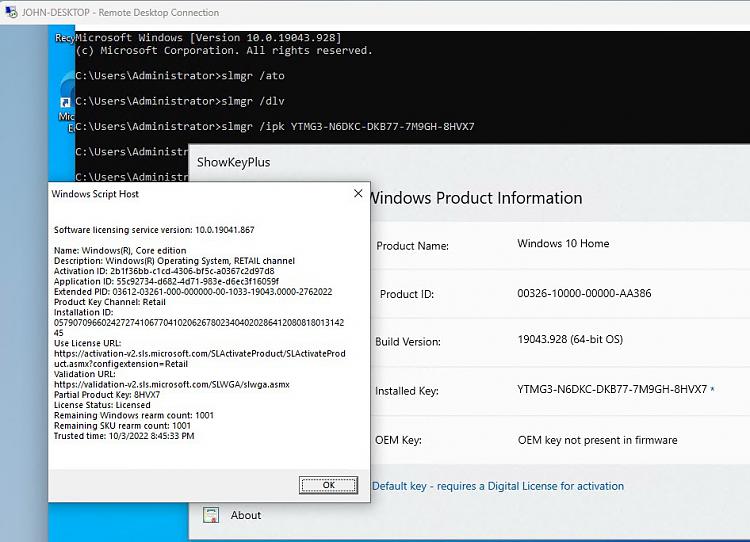Click the Windows Product Information heading
This screenshot has height=542, width=750.
(476, 198)
